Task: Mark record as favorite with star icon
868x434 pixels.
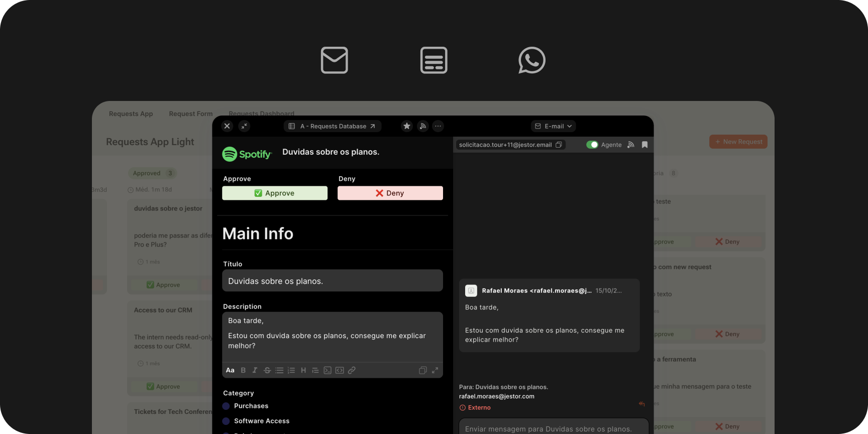Action: click(407, 126)
